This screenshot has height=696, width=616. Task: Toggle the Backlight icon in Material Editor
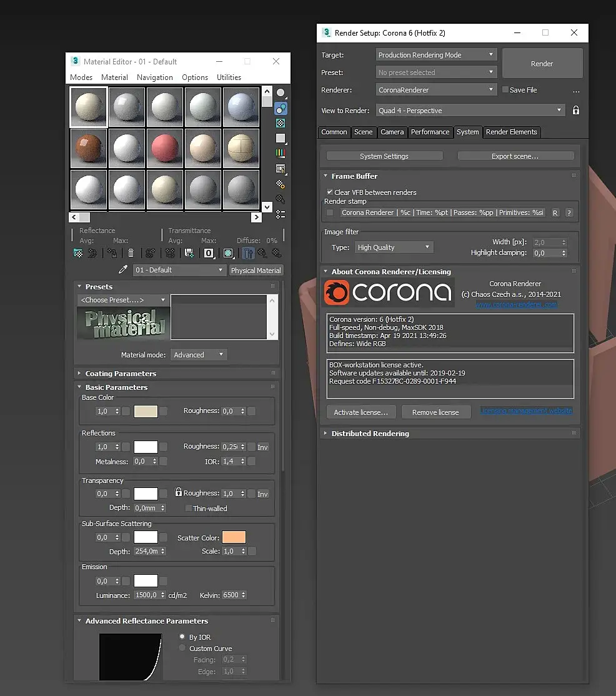pos(281,108)
